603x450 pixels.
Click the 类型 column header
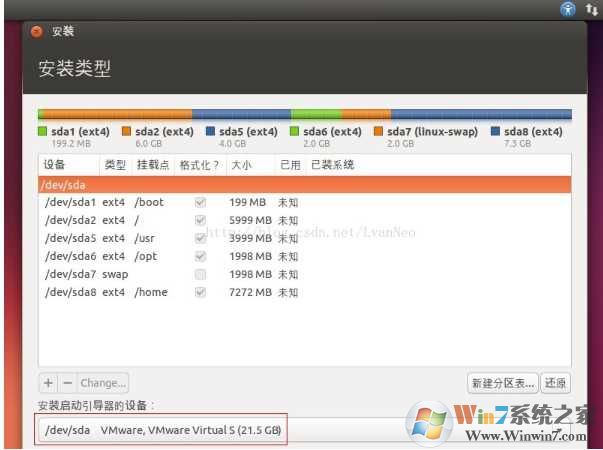click(116, 165)
